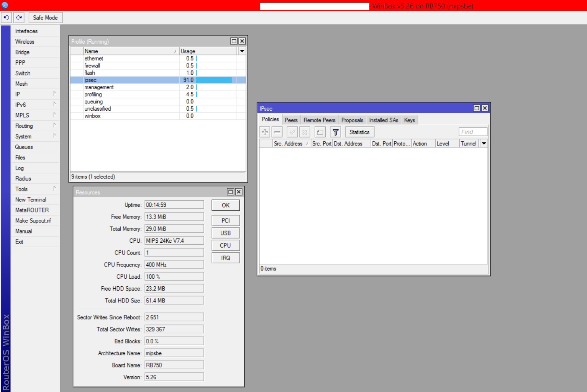This screenshot has width=587, height=392.
Task: Enable IPsec policy using the checkmark icon
Action: 292,132
